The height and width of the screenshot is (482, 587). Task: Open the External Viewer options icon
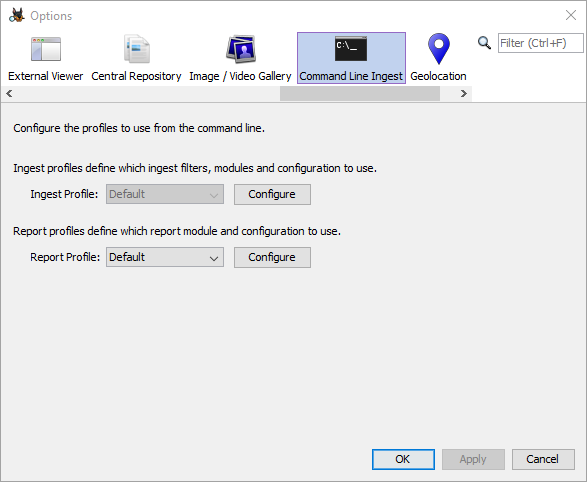(46, 49)
